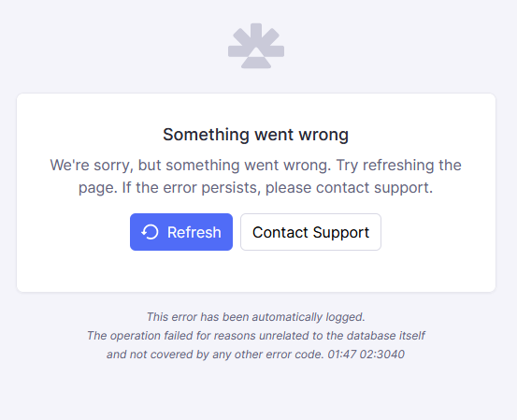Open the Contact Support button
Screen dimensions: 517x420
(x=310, y=232)
